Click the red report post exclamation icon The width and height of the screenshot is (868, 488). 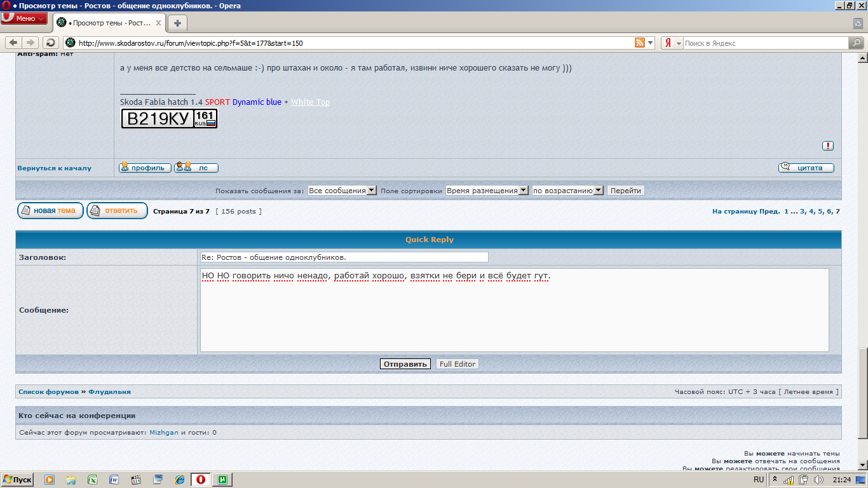827,146
